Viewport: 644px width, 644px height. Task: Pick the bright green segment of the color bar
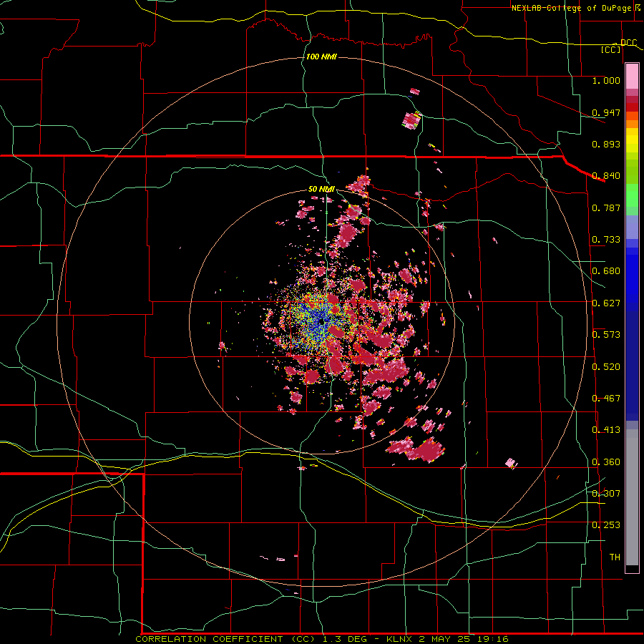point(632,195)
